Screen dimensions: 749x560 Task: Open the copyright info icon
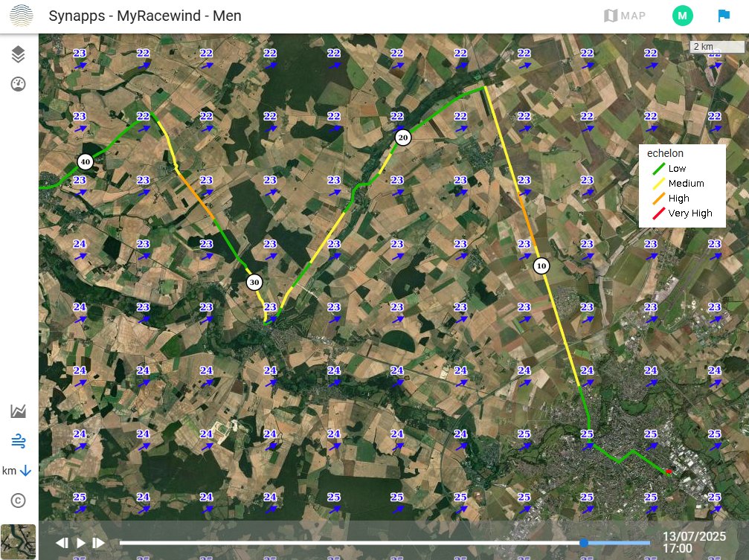click(18, 501)
